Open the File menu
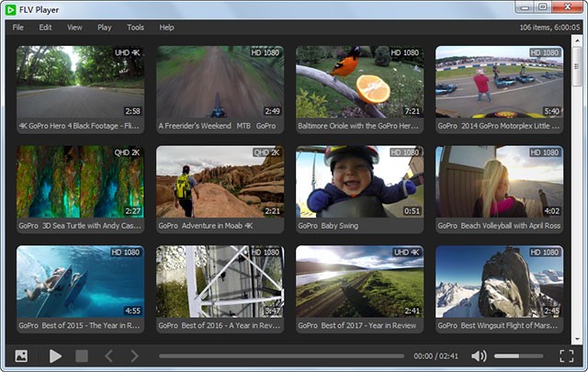 coord(18,28)
